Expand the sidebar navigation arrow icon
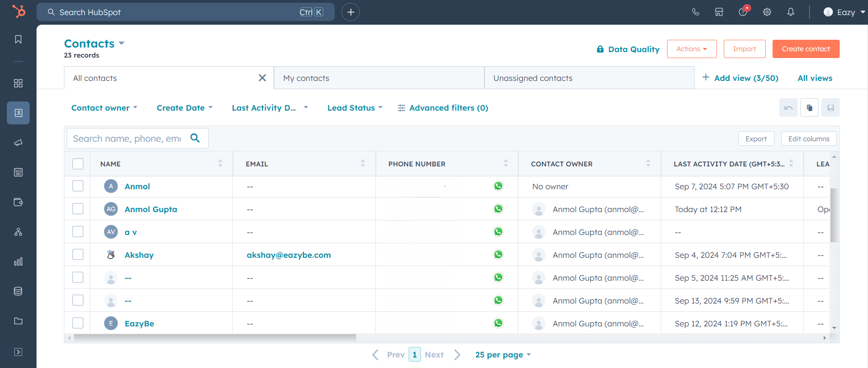This screenshot has width=868, height=368. tap(18, 352)
